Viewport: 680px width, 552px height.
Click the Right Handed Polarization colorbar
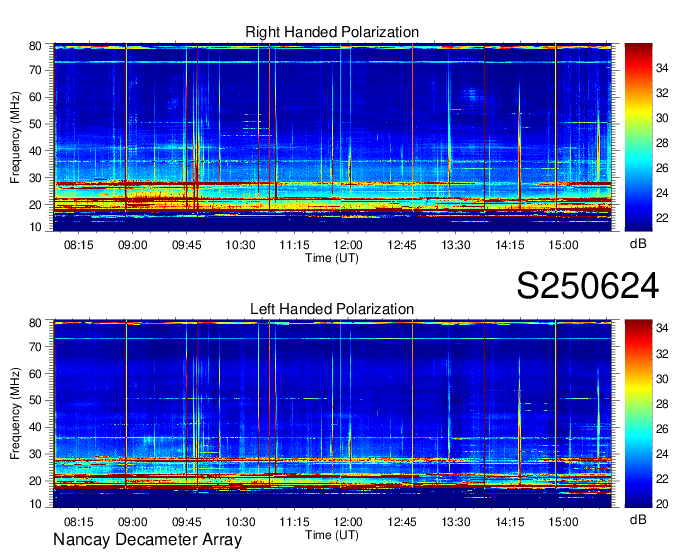point(638,137)
